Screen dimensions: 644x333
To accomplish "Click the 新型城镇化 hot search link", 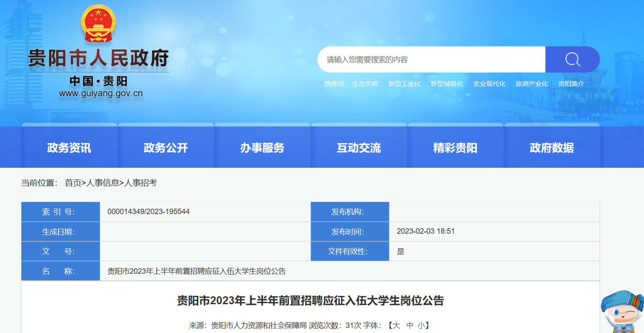I will click(447, 84).
